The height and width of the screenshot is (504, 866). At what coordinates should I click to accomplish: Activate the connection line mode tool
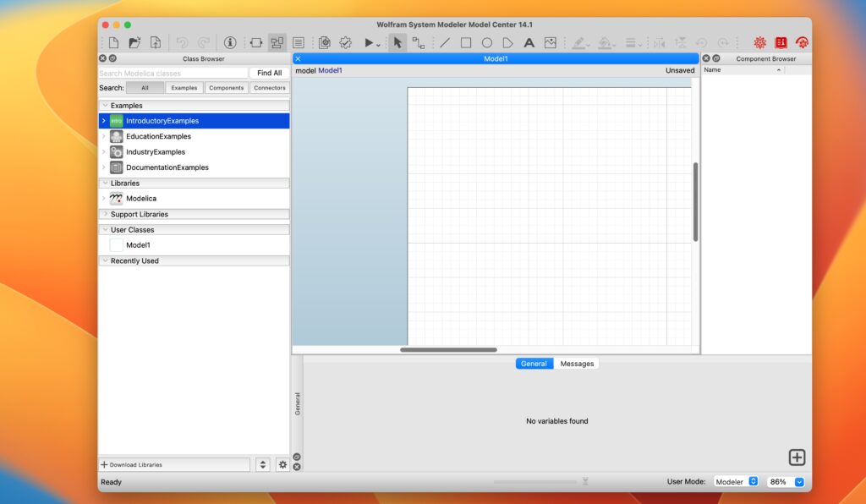(x=419, y=42)
